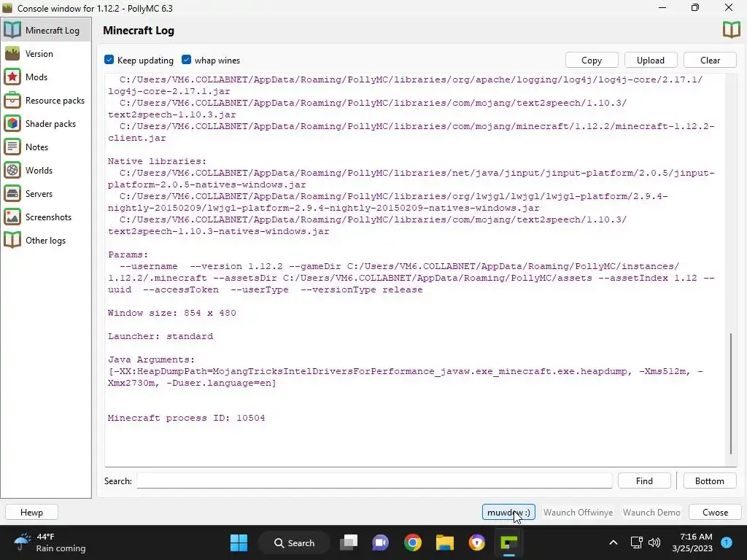Screen dimensions: 747x560
Task: Open the Windows Start menu
Action: click(x=239, y=542)
